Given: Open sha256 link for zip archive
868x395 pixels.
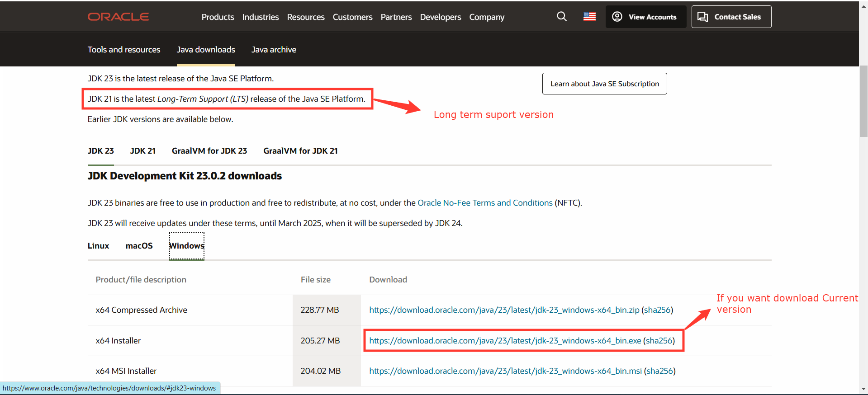Looking at the screenshot, I should click(657, 310).
